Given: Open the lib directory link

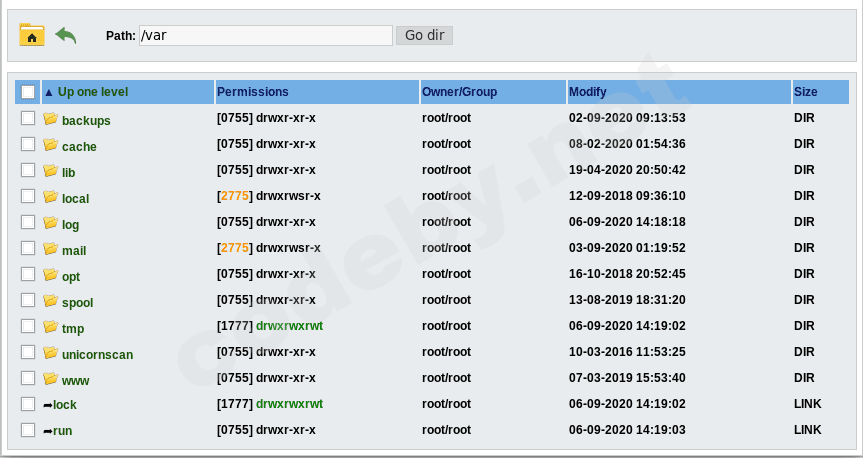Looking at the screenshot, I should pyautogui.click(x=68, y=172).
